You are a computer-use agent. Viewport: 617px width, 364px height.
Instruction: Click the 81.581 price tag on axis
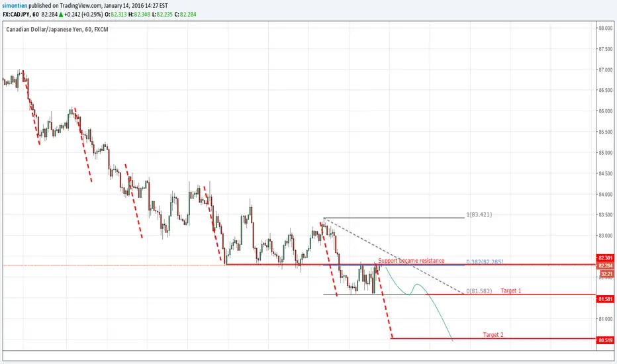coord(605,299)
